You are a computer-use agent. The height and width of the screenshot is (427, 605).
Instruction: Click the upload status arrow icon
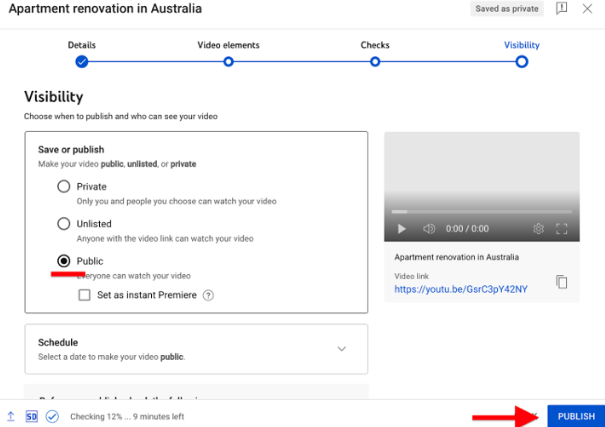(11, 416)
